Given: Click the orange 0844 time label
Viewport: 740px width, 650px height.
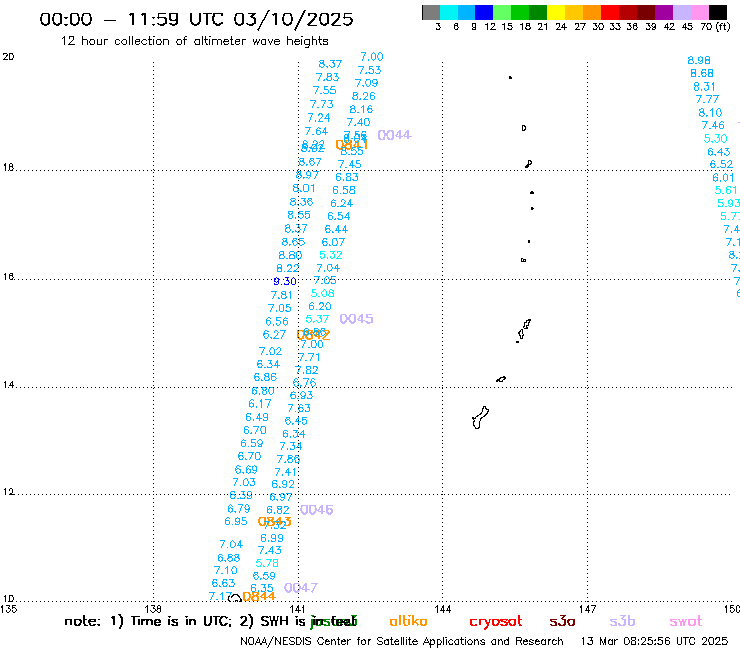Looking at the screenshot, I should pyautogui.click(x=259, y=596).
